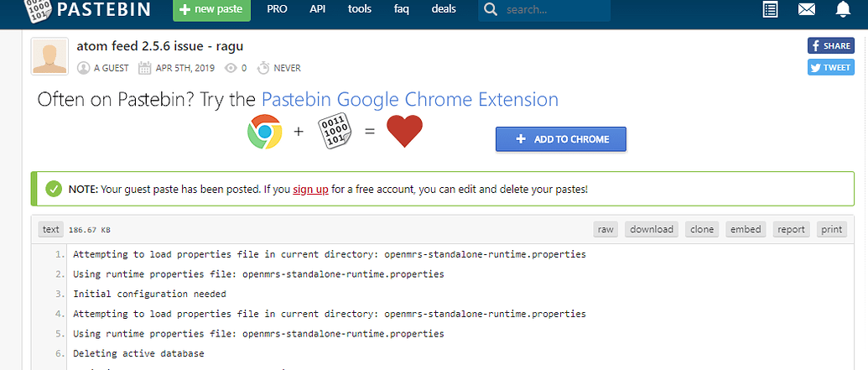
Task: Open the tools menu item
Action: 360,9
